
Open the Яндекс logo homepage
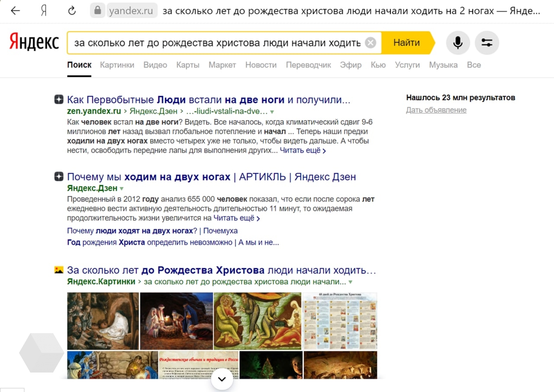[x=34, y=43]
